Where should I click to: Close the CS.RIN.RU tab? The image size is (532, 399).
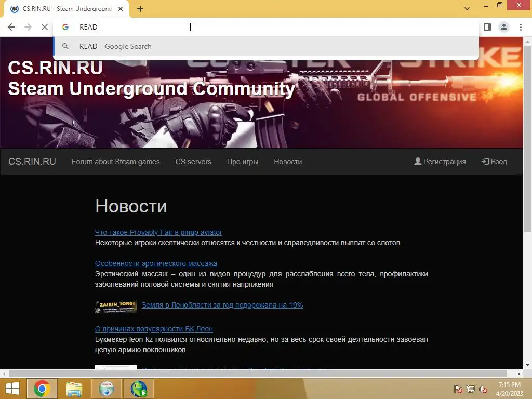[x=121, y=9]
